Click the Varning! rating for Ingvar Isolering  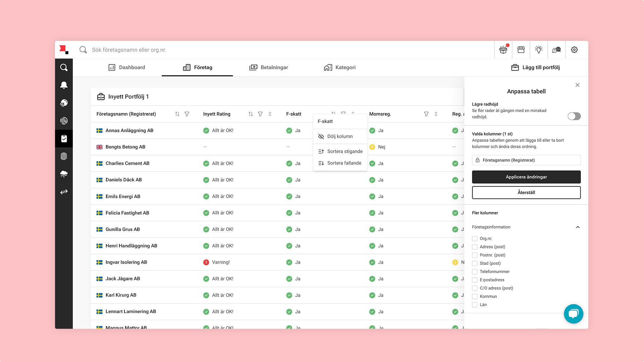(x=217, y=262)
